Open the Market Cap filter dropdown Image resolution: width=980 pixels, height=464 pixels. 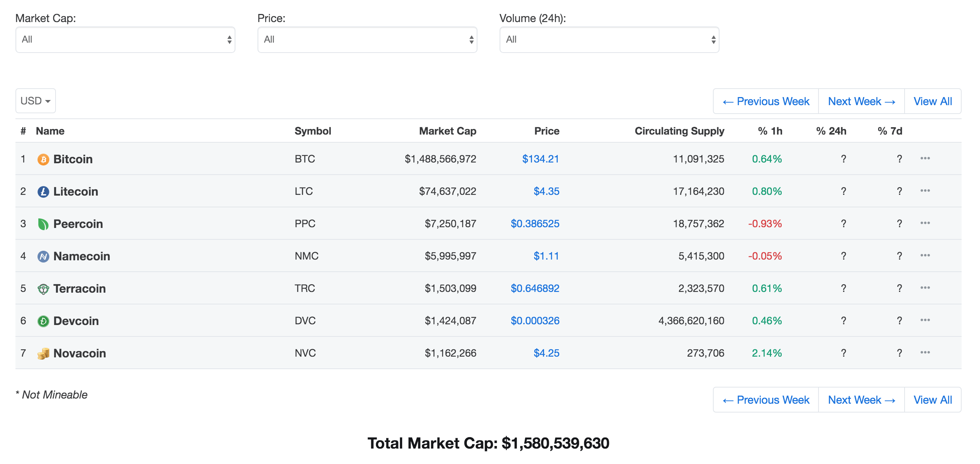(125, 40)
